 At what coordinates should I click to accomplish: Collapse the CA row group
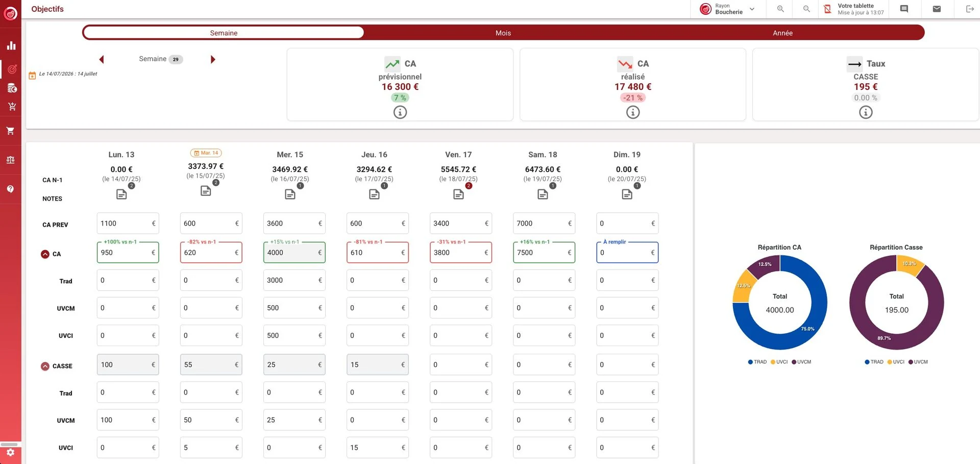pos(45,254)
